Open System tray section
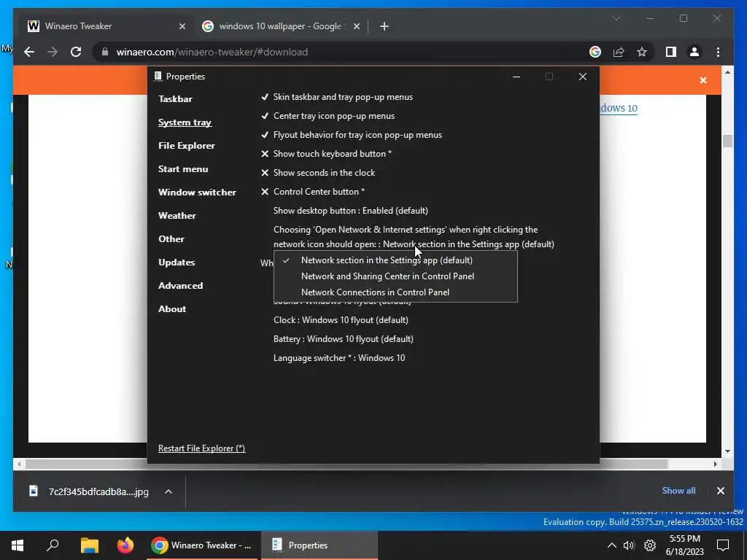This screenshot has width=747, height=560. click(185, 122)
